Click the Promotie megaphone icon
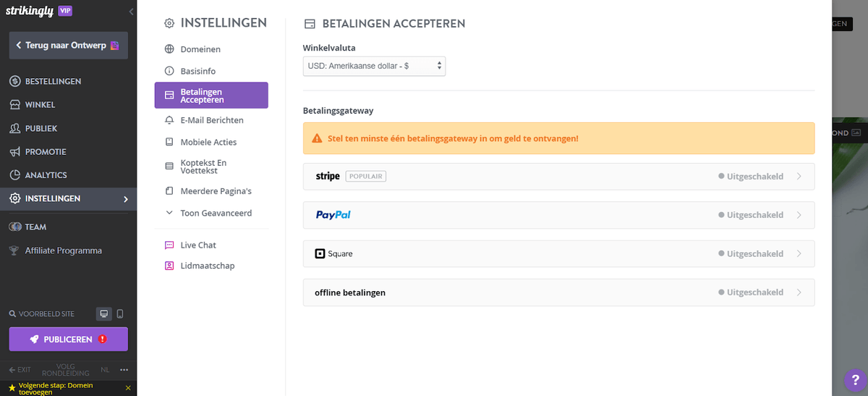This screenshot has height=396, width=868. tap(14, 152)
